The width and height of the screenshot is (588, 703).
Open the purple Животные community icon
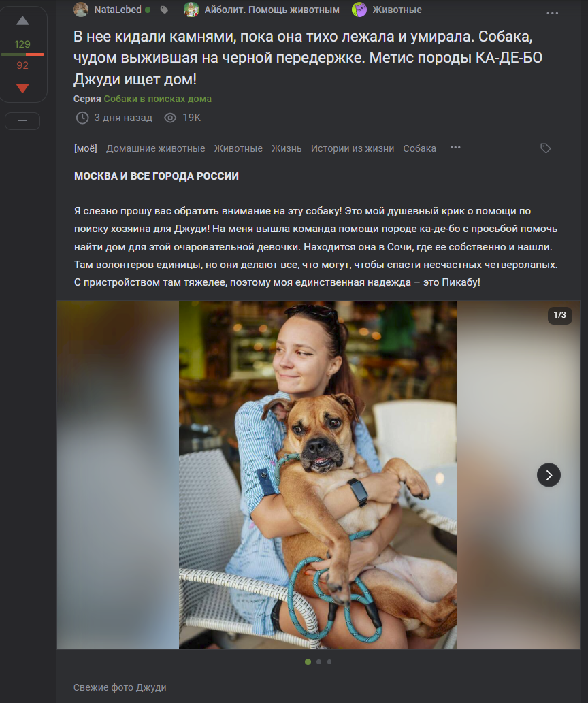click(359, 10)
